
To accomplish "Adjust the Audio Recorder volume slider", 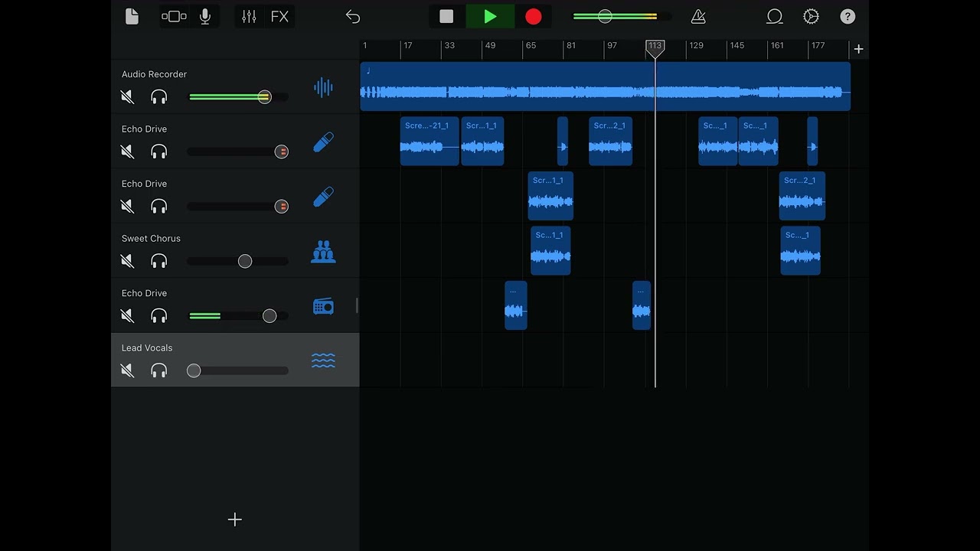I will 238,97.
